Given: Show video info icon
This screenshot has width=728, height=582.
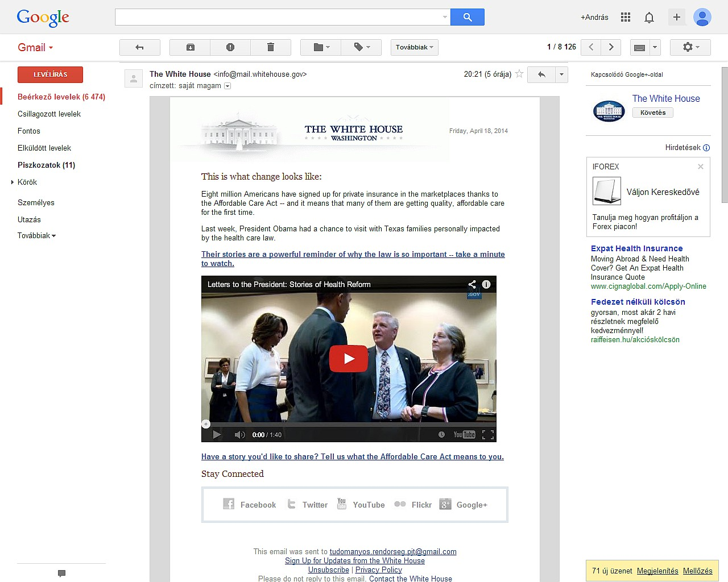Looking at the screenshot, I should (x=486, y=284).
